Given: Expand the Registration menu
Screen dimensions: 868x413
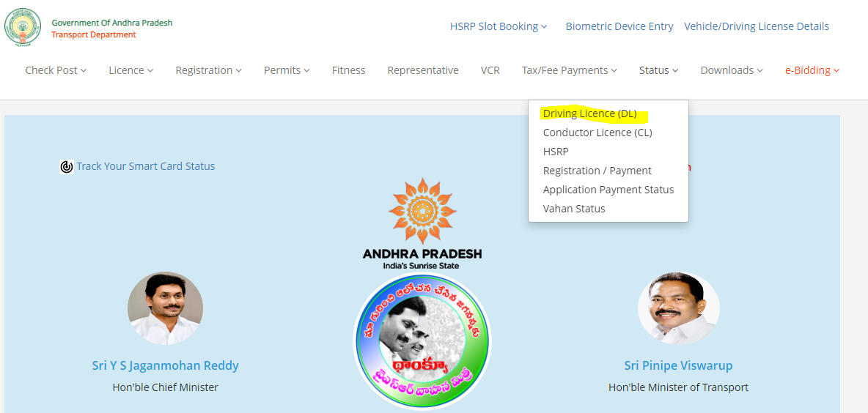Looking at the screenshot, I should pyautogui.click(x=209, y=70).
